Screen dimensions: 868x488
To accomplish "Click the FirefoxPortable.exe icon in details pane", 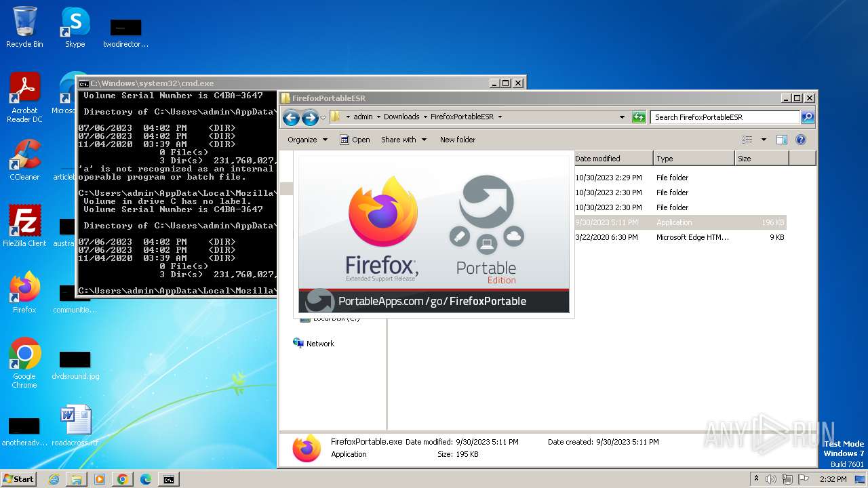I will click(x=307, y=448).
